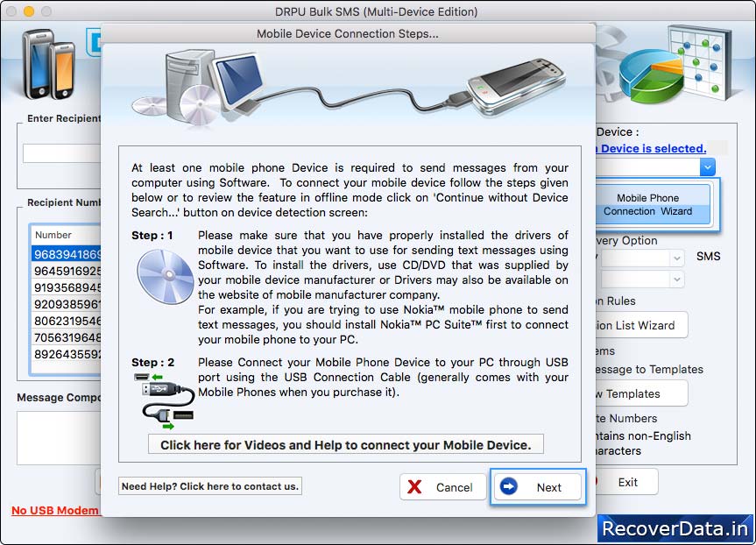Screen dimensions: 756x545
Task: Click the Exit button
Action: [x=627, y=482]
